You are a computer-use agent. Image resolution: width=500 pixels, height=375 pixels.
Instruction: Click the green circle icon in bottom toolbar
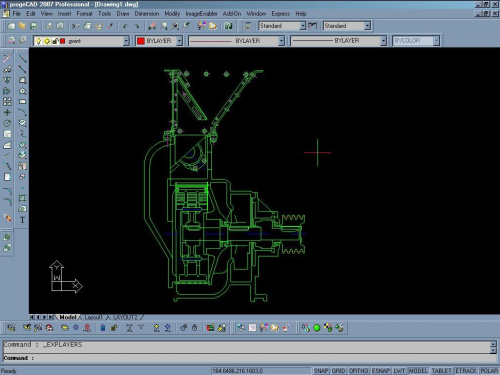point(317,328)
